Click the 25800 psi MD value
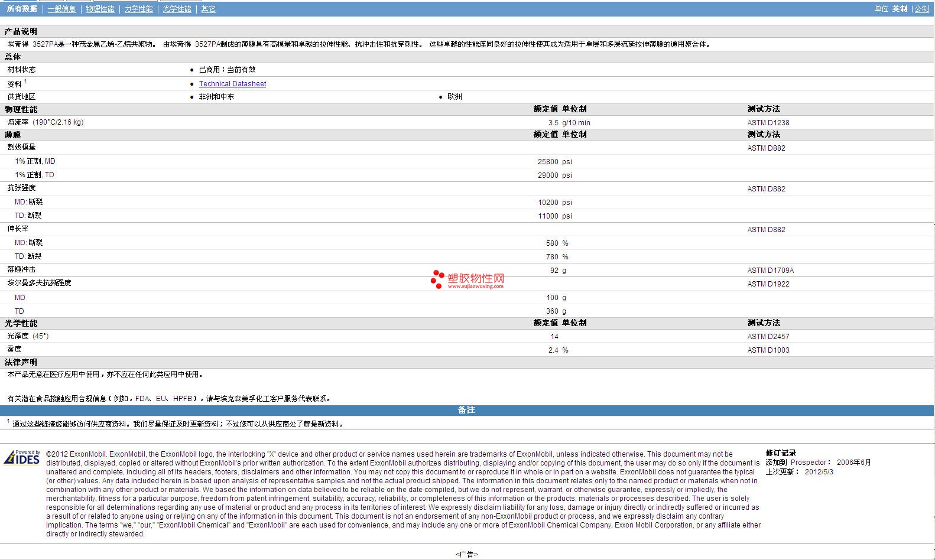935x560 pixels. pos(555,161)
